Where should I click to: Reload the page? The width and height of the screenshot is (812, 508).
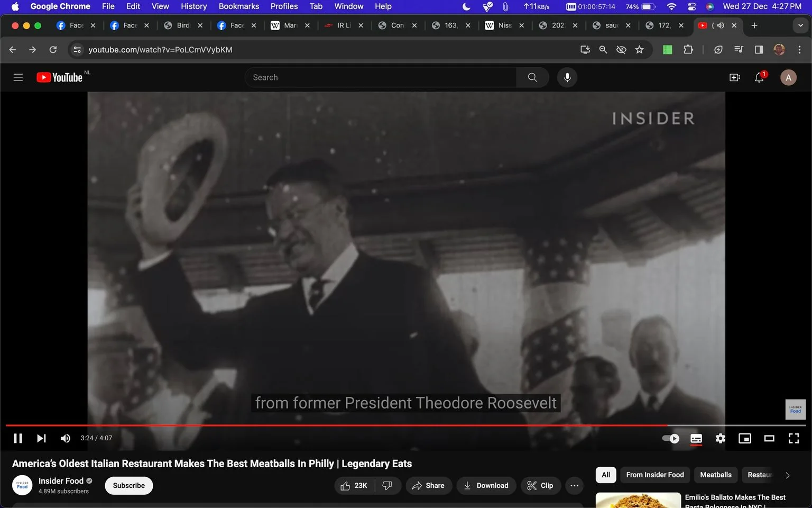coord(53,50)
